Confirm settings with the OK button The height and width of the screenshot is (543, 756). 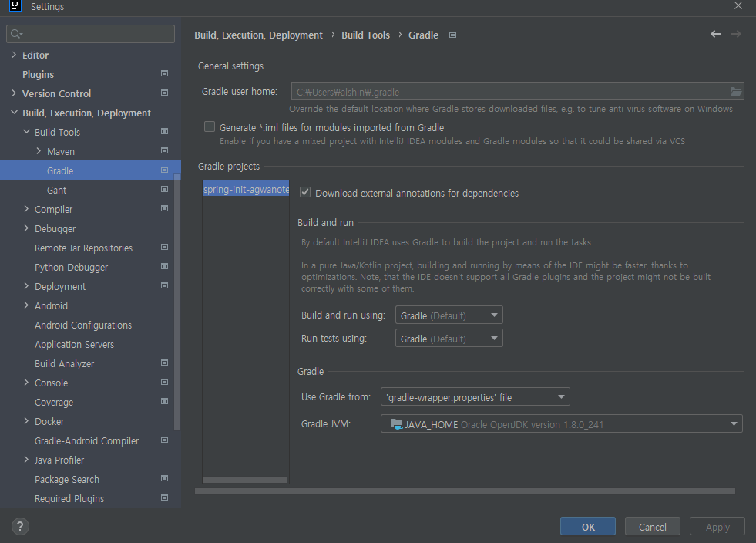point(588,527)
